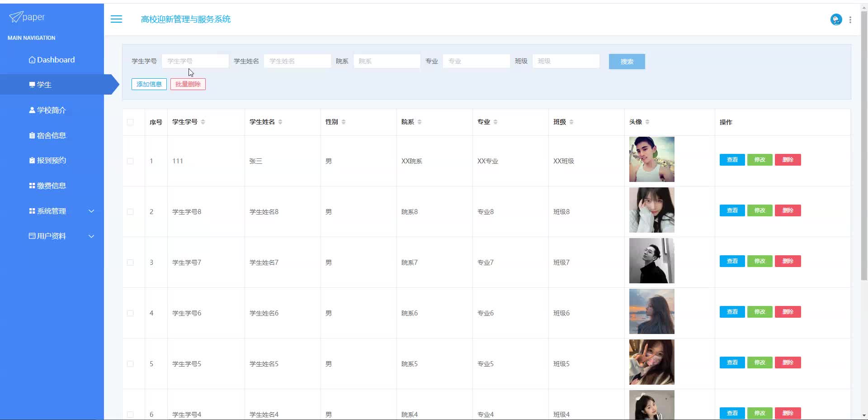Open the vertical three-dot menu
The image size is (868, 420).
point(850,19)
